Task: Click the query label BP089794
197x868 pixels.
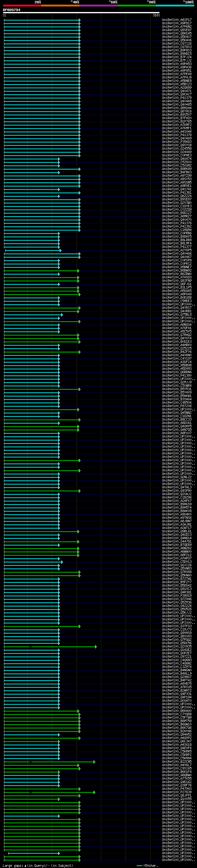Action: [11, 10]
